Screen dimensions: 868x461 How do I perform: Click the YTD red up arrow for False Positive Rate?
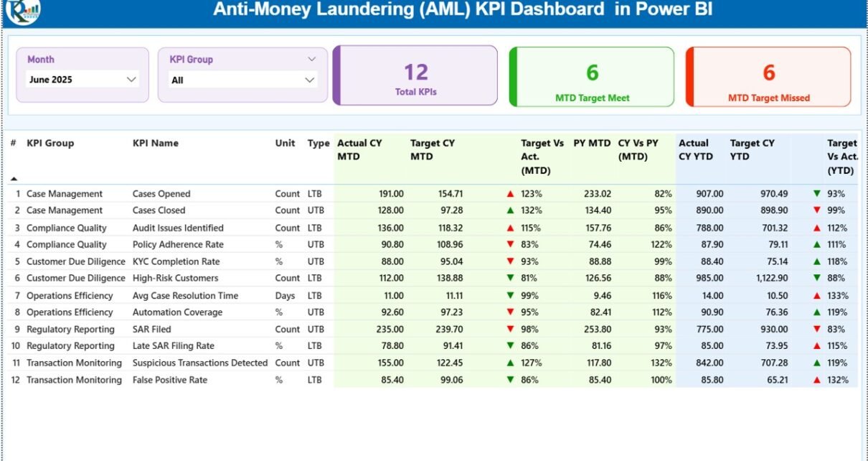point(816,380)
